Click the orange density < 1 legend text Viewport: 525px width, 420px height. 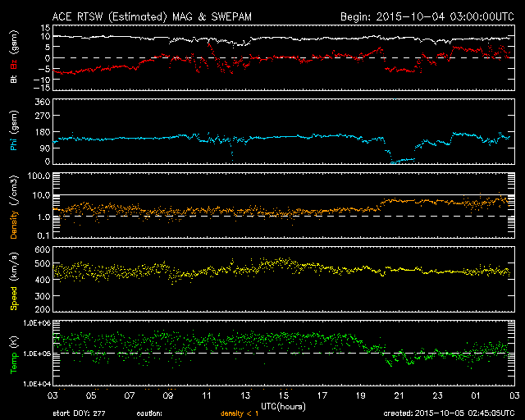tap(240, 413)
